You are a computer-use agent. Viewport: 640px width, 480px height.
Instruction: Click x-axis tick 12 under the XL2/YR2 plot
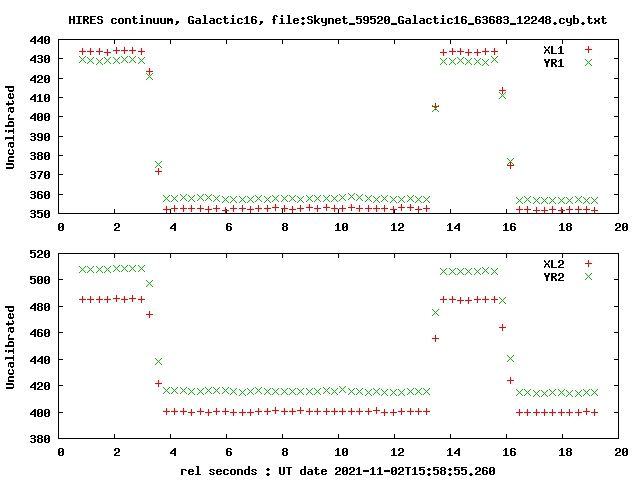click(x=397, y=452)
